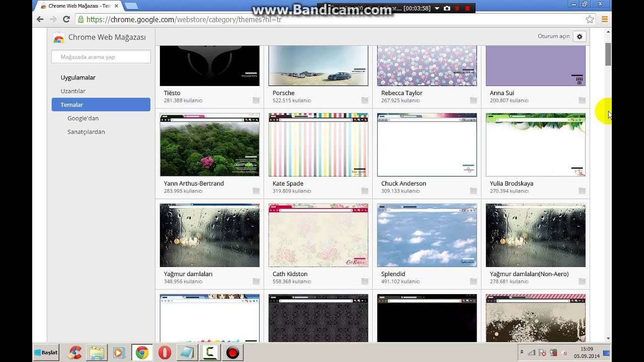The width and height of the screenshot is (644, 362).
Task: Open Opera browser from the taskbar
Action: [165, 353]
